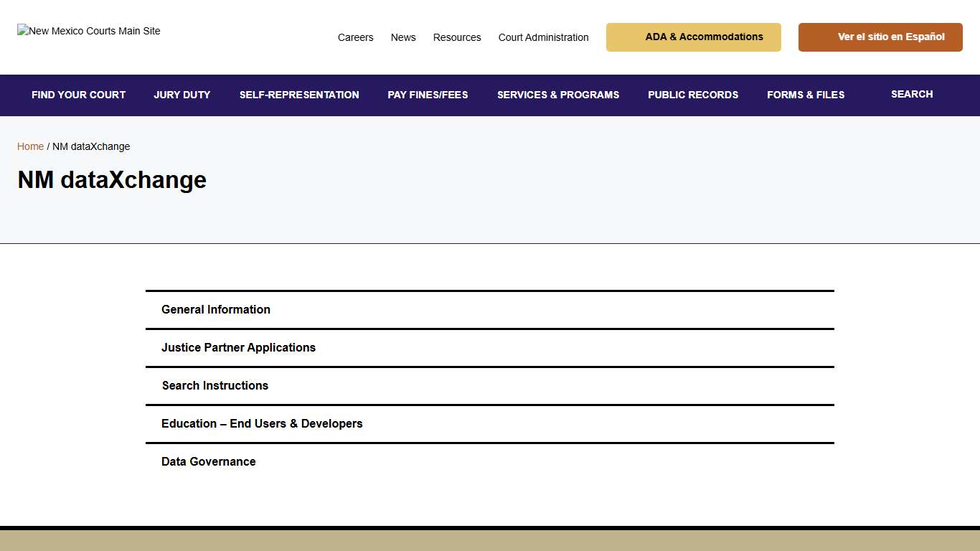Viewport: 980px width, 551px height.
Task: Open the Find Your Court menu
Action: [78, 95]
